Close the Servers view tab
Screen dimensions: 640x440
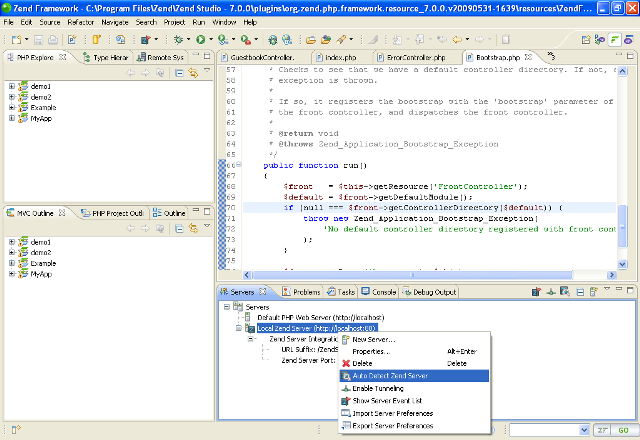[263, 291]
